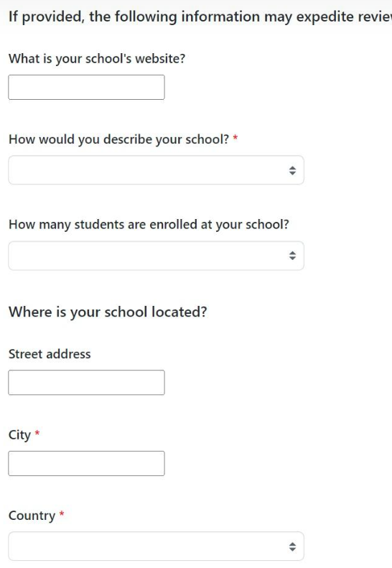Click the red required asterisk next to City
Viewport: 392px width, 568px height.
37,433
